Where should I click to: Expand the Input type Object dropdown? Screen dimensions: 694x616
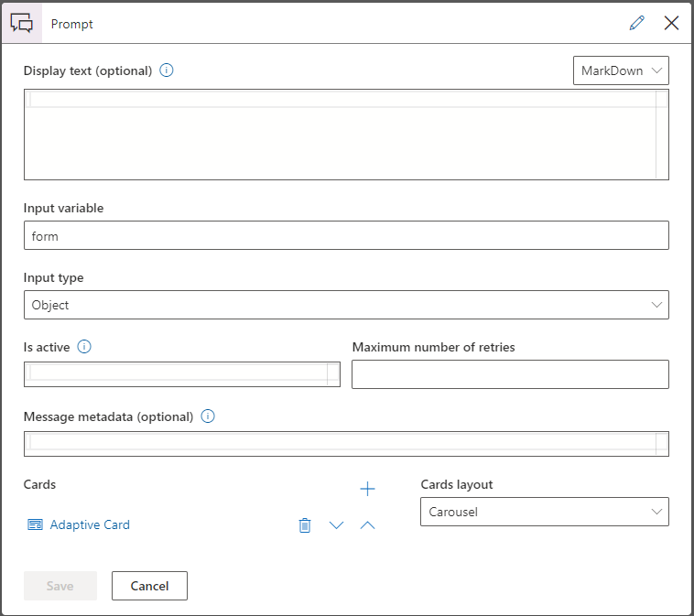pos(346,305)
